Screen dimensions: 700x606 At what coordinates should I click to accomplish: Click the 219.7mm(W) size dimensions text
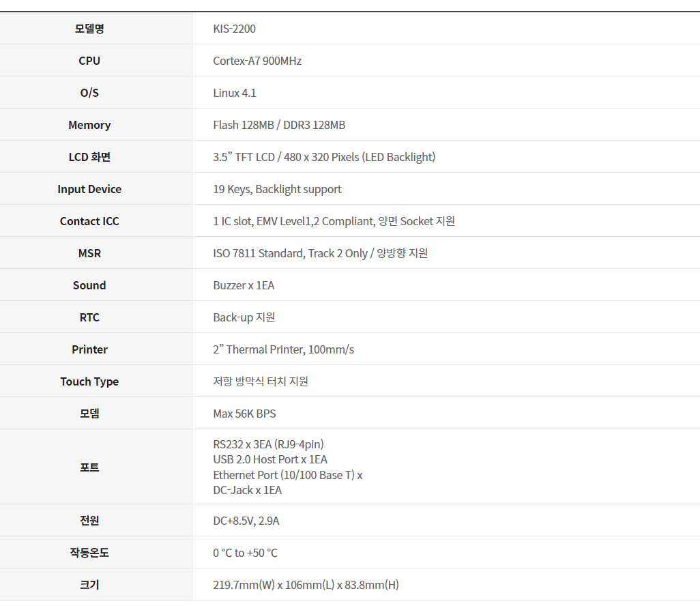click(306, 585)
